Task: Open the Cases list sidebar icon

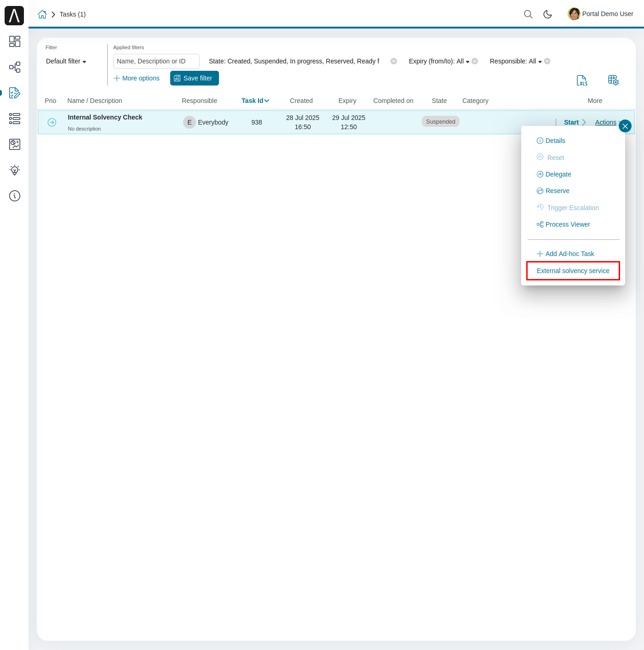Action: (14, 119)
